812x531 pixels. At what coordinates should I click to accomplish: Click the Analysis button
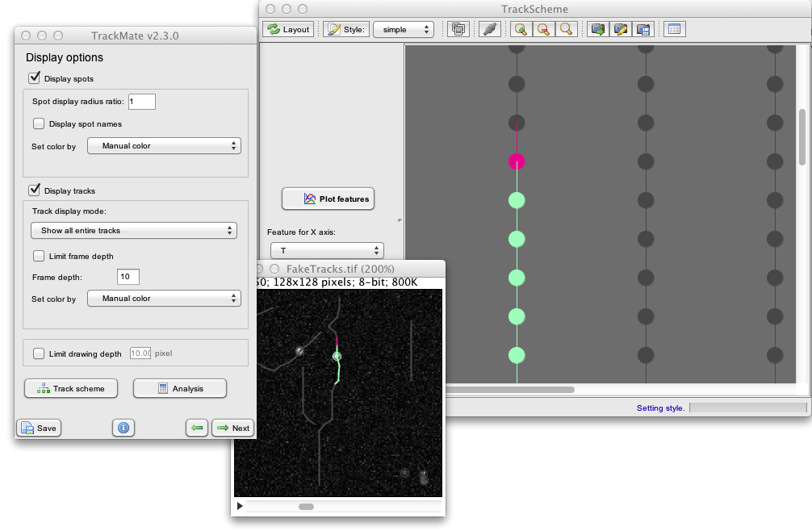click(x=180, y=389)
